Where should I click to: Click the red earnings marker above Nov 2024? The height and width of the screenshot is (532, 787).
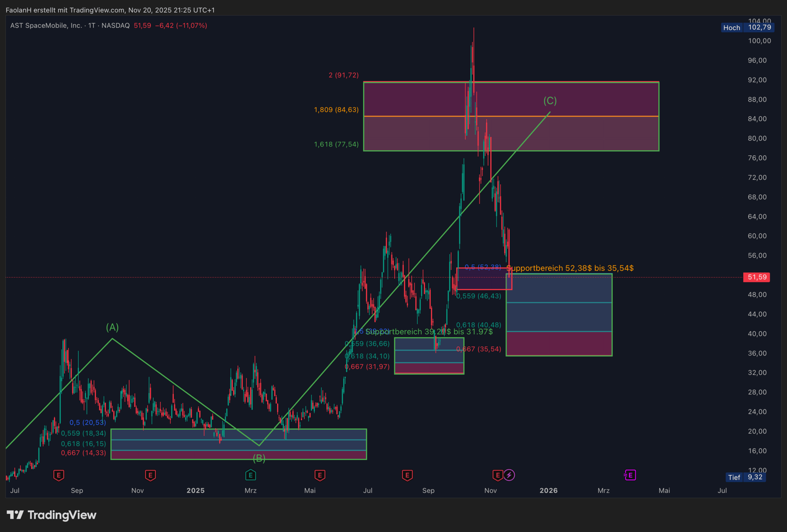pyautogui.click(x=150, y=475)
